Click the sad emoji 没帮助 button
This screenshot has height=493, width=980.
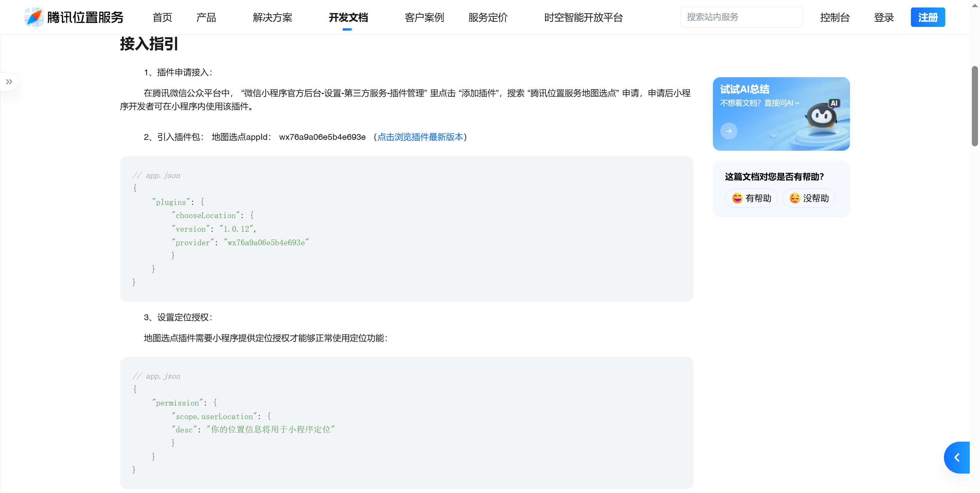(x=809, y=198)
